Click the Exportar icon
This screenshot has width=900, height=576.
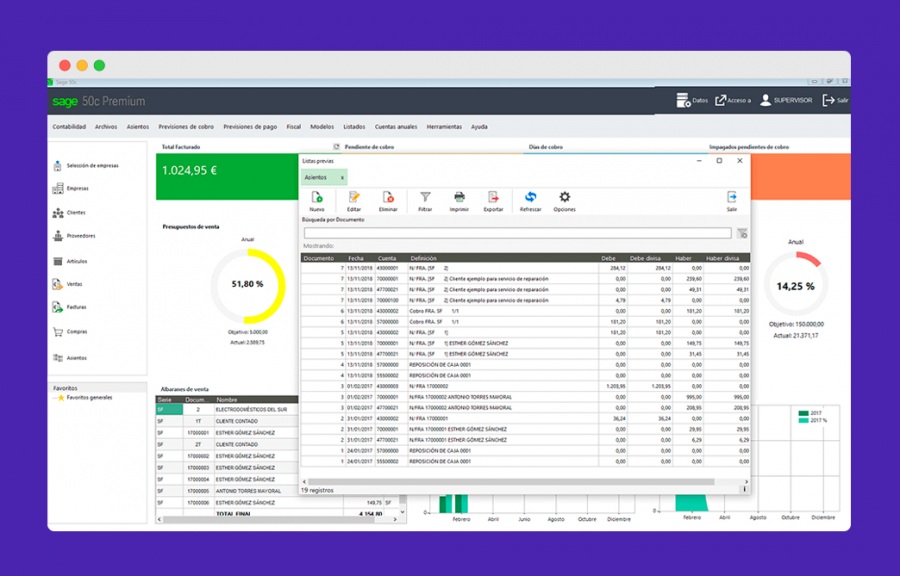[493, 197]
